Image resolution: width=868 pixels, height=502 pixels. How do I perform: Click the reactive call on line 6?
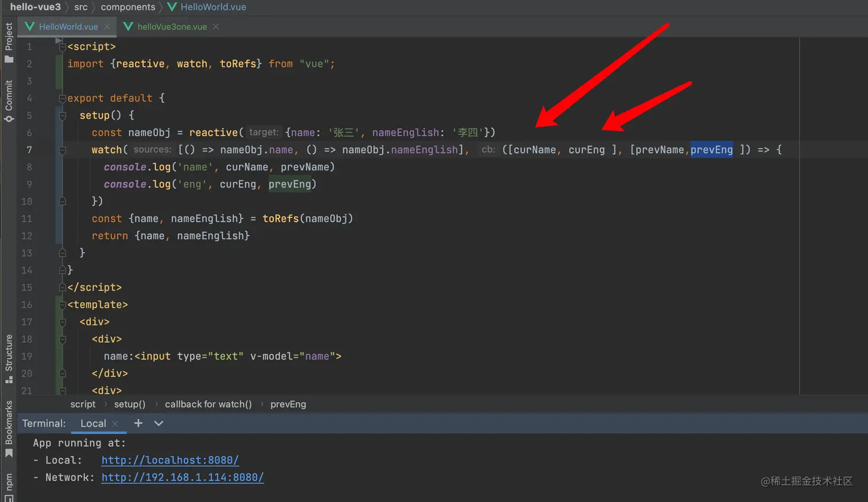pyautogui.click(x=214, y=133)
